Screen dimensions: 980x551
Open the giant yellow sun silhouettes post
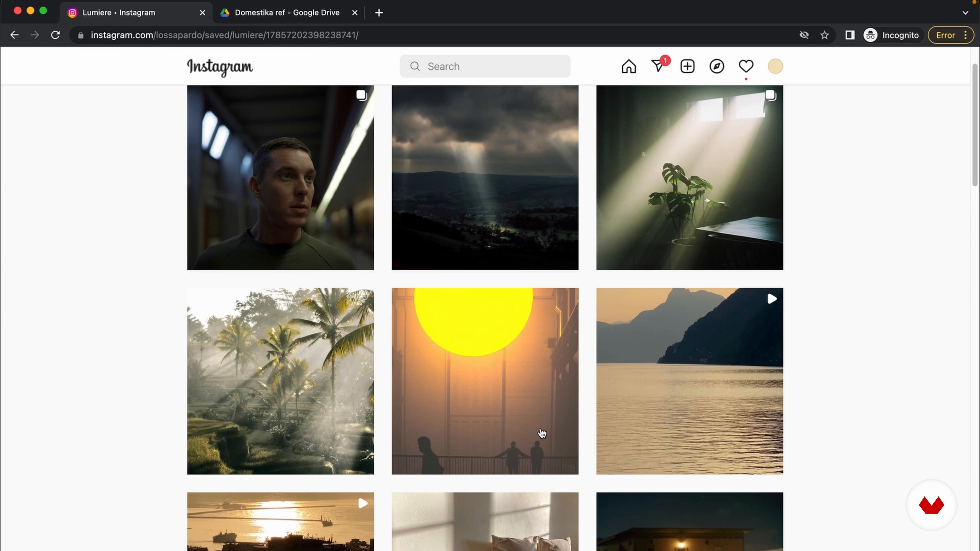pos(485,381)
